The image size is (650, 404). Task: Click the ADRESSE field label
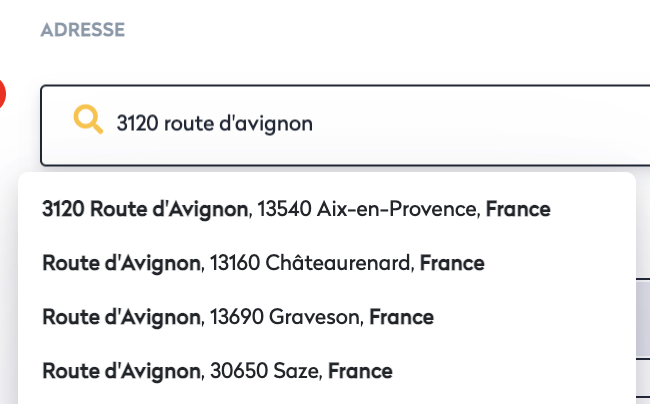[82, 30]
